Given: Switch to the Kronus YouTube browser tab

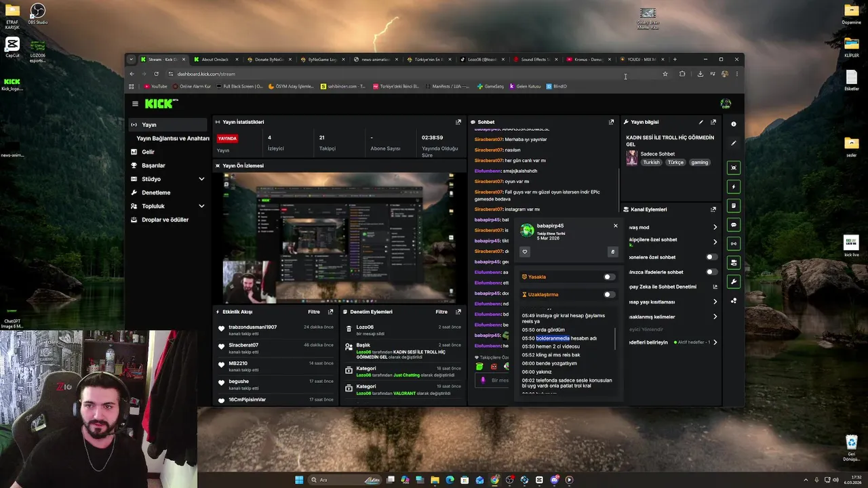Looking at the screenshot, I should click(x=587, y=60).
